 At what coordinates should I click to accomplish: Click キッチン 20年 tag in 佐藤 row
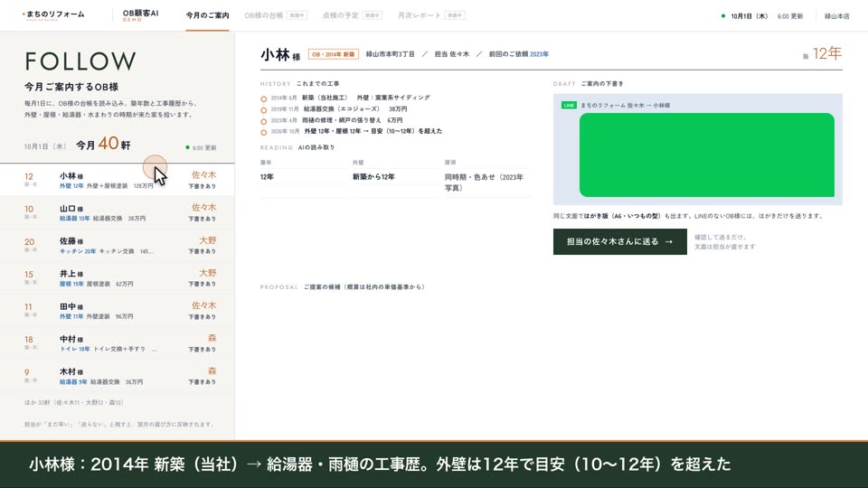pyautogui.click(x=78, y=251)
